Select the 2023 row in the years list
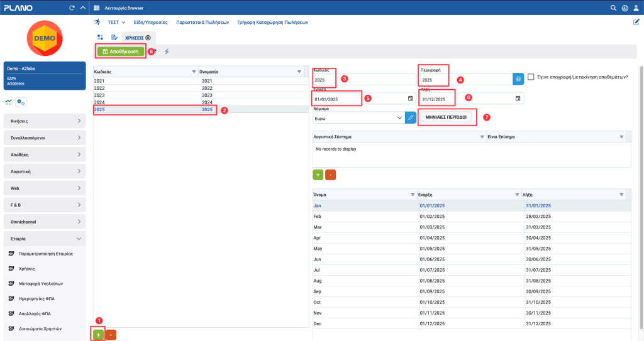The height and width of the screenshot is (341, 644). pyautogui.click(x=201, y=95)
